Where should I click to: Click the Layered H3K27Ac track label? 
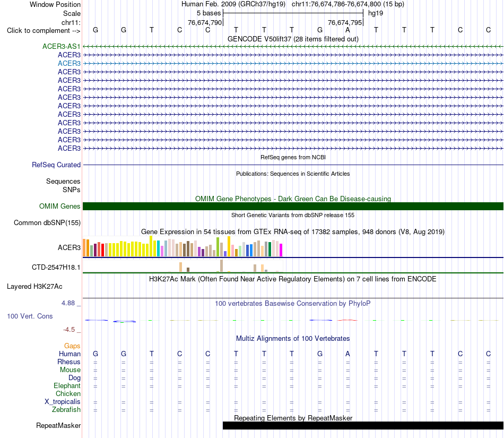pyautogui.click(x=34, y=287)
